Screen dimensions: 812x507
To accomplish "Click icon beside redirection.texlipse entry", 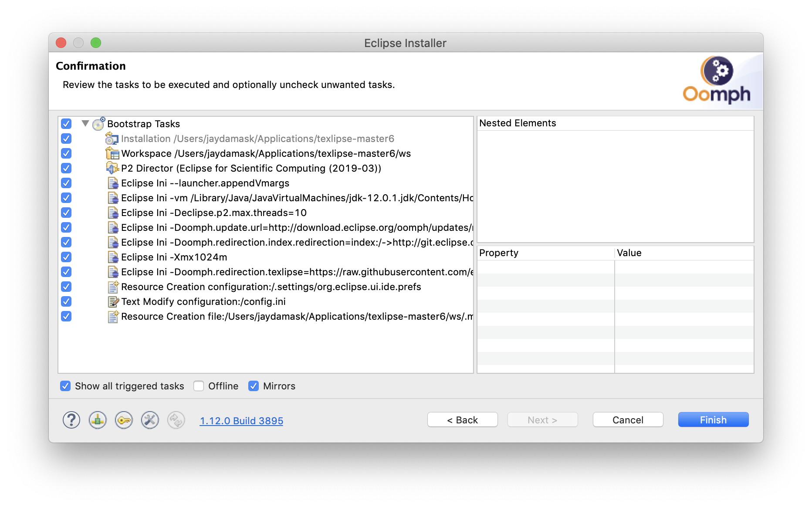I will click(113, 272).
